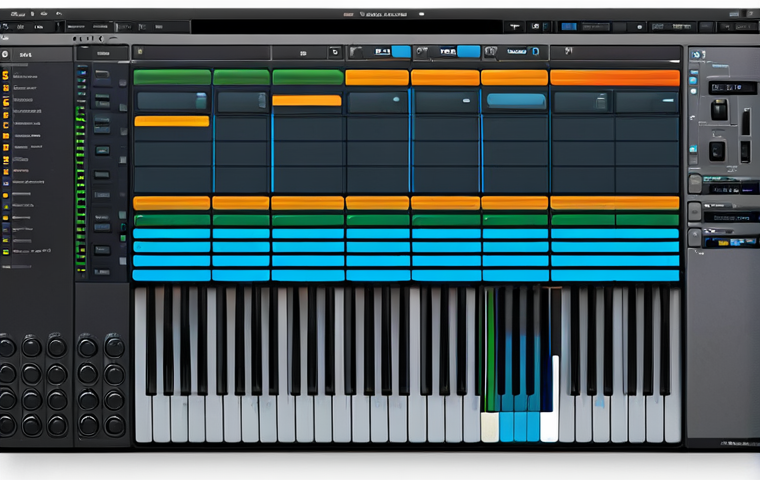Click the undo arrow in the title bar
Screen dimensions: 760x480
click(59, 14)
